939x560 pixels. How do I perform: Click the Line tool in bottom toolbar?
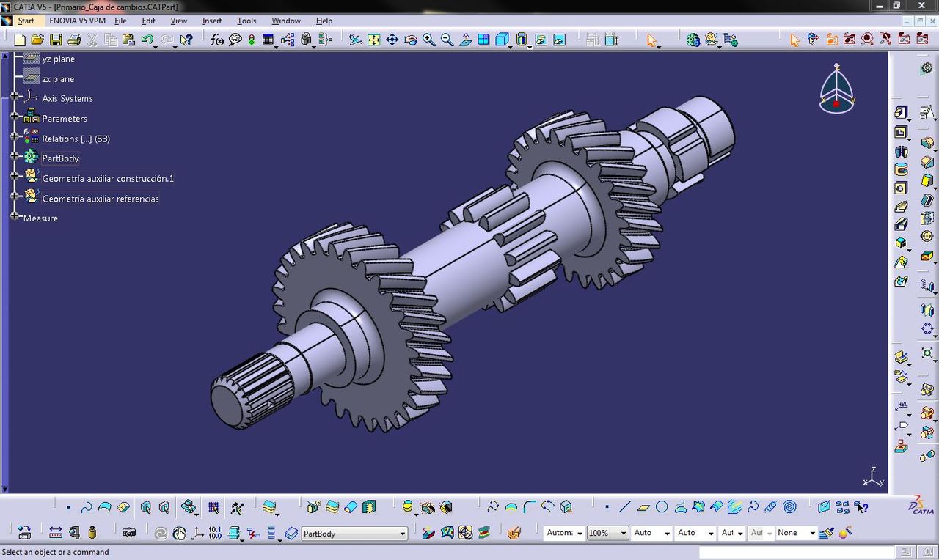tap(625, 506)
